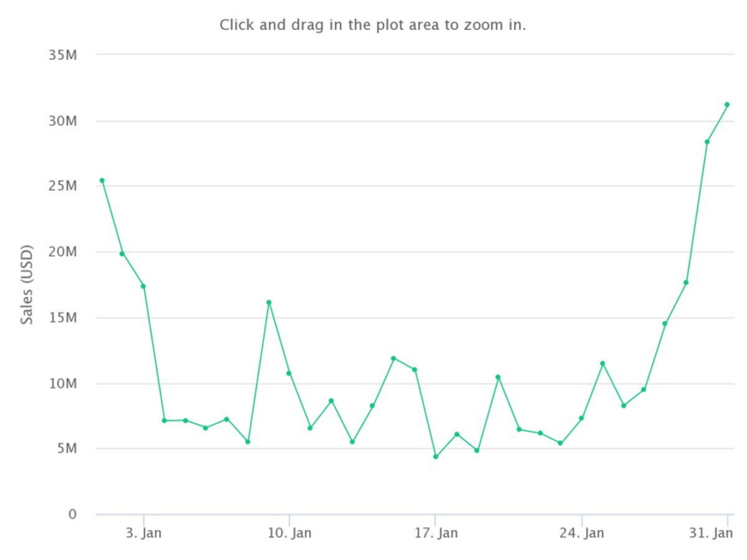Click the 35M y-axis label

[x=62, y=55]
